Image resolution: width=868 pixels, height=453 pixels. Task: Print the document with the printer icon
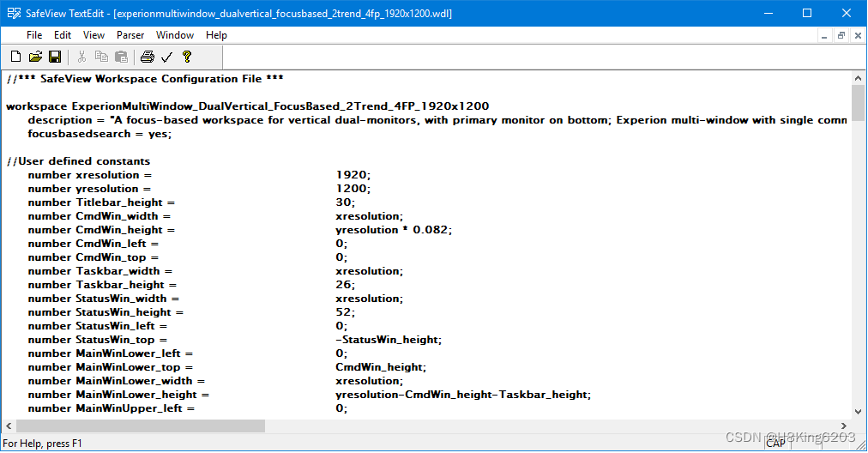click(148, 57)
